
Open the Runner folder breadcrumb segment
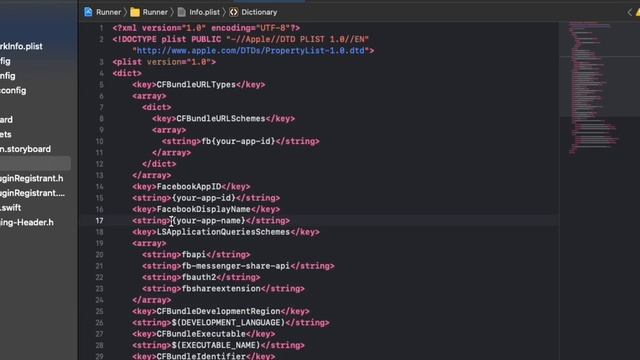(x=155, y=12)
